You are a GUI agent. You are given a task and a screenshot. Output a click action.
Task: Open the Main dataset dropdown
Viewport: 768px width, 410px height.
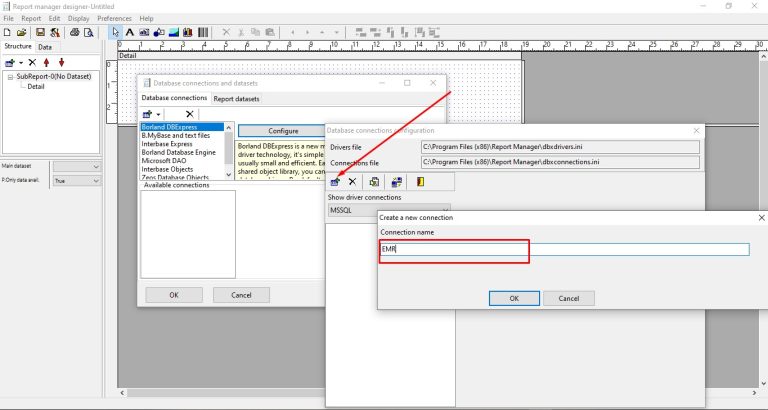77,166
